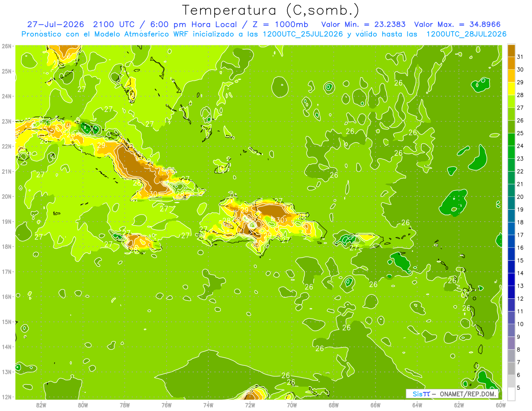Click the '66W' longitude label

click(x=376, y=405)
